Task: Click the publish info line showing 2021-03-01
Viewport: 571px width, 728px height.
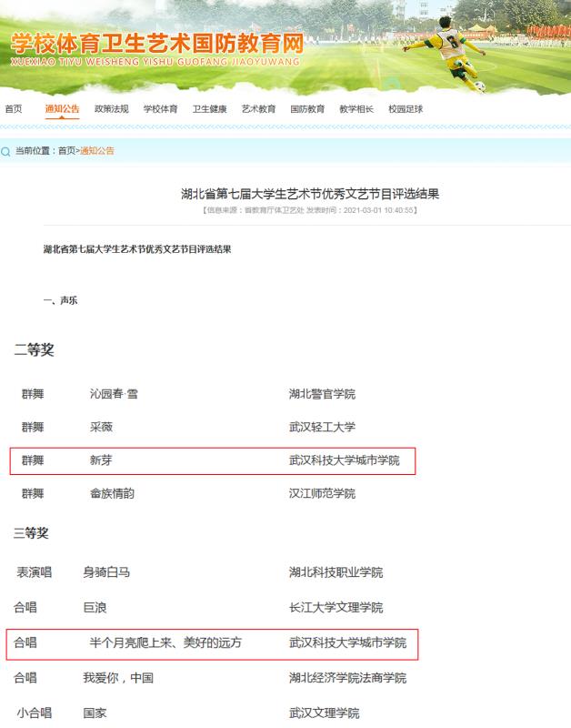Action: tap(310, 210)
